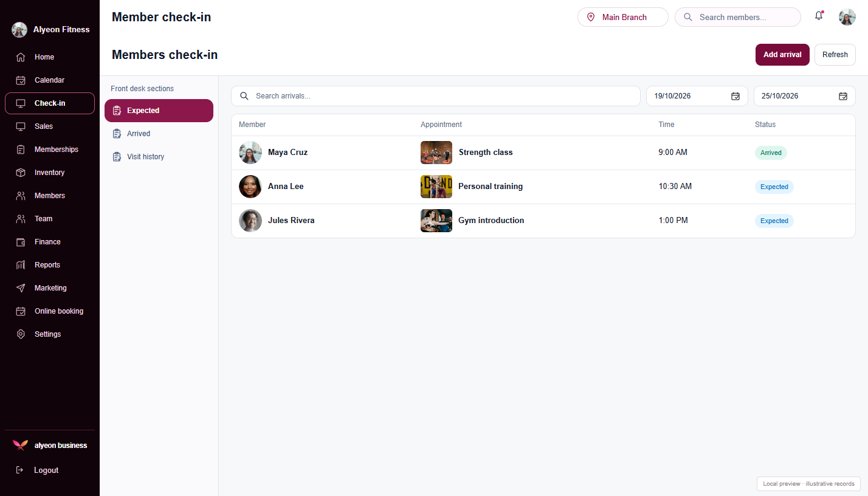The image size is (868, 496).
Task: Select Check-in in the sidebar
Action: click(x=50, y=103)
